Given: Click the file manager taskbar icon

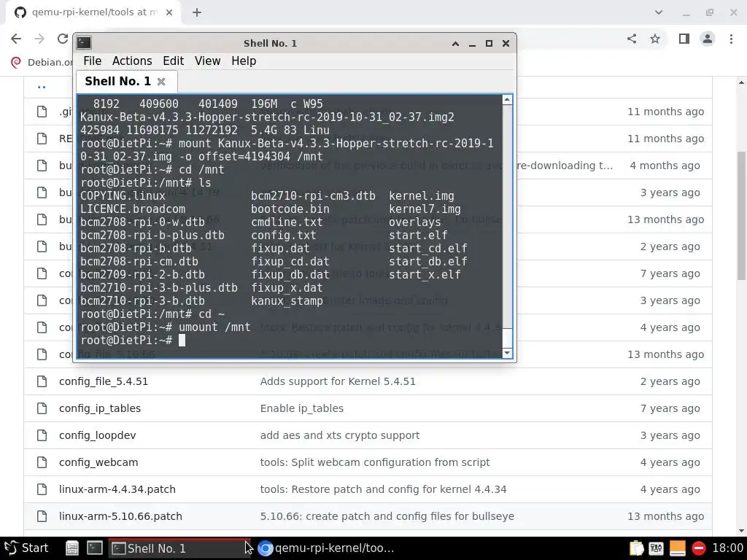Looking at the screenshot, I should pyautogui.click(x=72, y=548).
